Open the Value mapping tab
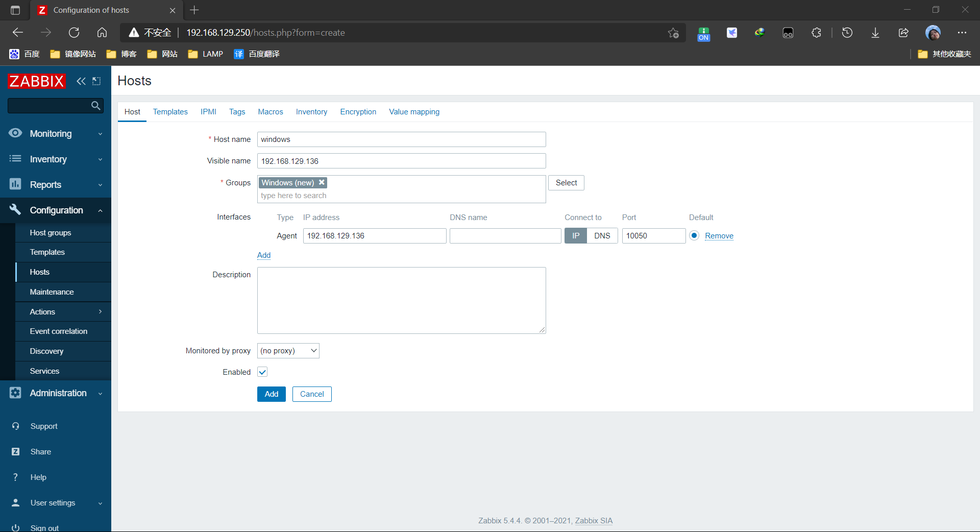 tap(414, 112)
